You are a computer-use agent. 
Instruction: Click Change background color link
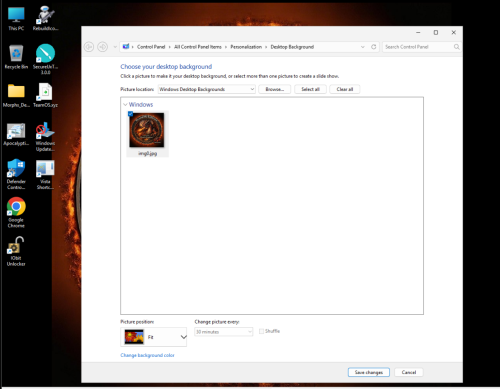click(x=147, y=355)
